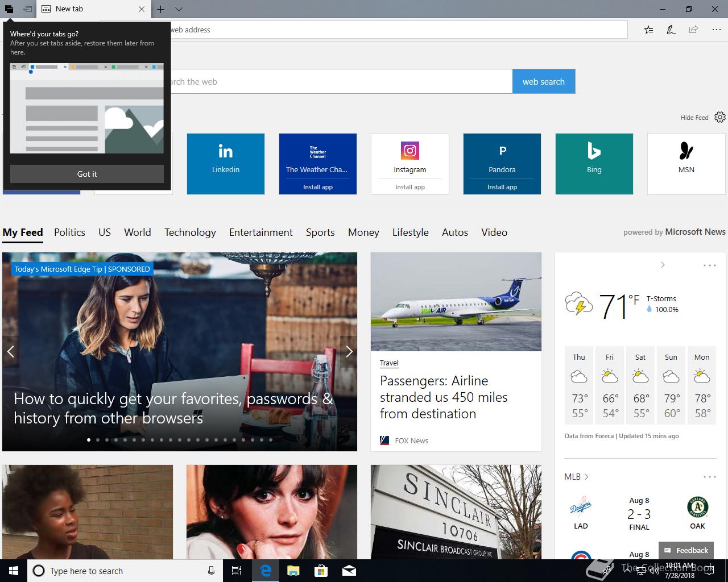
Task: Open the Favorites hub star icon
Action: [649, 30]
